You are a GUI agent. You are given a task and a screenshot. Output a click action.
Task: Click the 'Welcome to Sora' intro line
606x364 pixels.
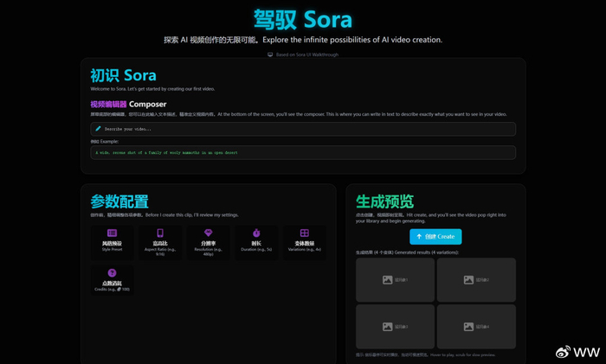(x=152, y=89)
